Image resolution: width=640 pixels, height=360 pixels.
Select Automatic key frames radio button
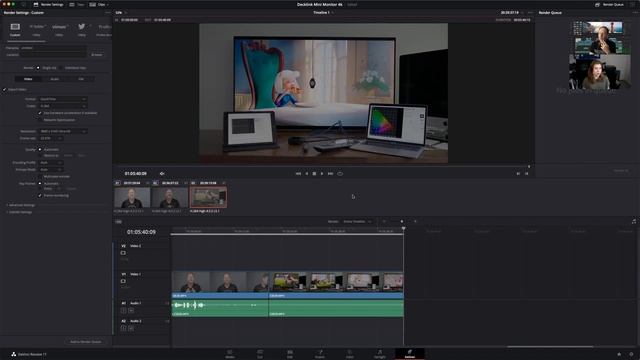[x=40, y=184]
